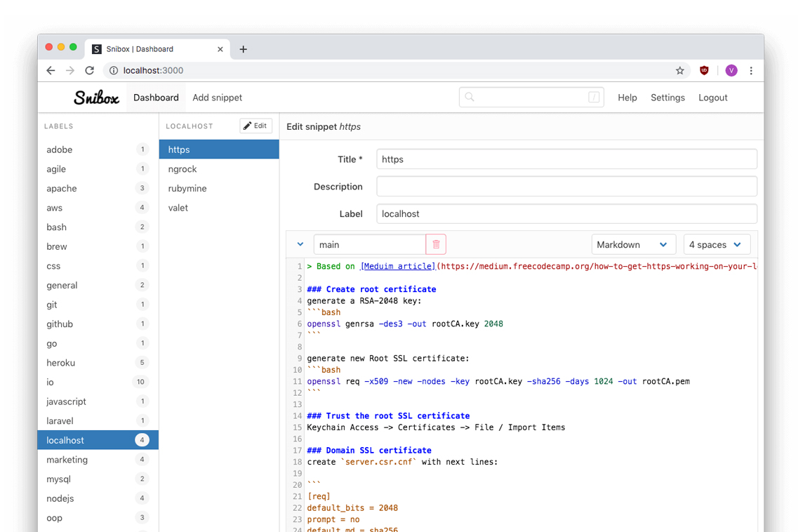Switch to the Snibox | Dashboard tab
This screenshot has height=532, width=803.
(157, 49)
